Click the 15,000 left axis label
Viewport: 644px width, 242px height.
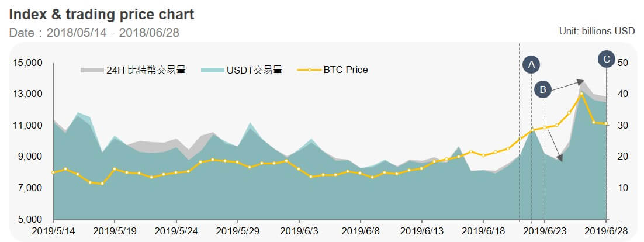(x=28, y=63)
